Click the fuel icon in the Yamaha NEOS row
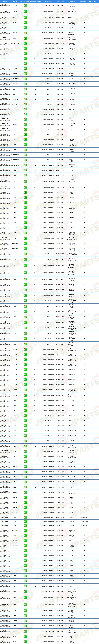99x644 pixels. pos(25,621)
